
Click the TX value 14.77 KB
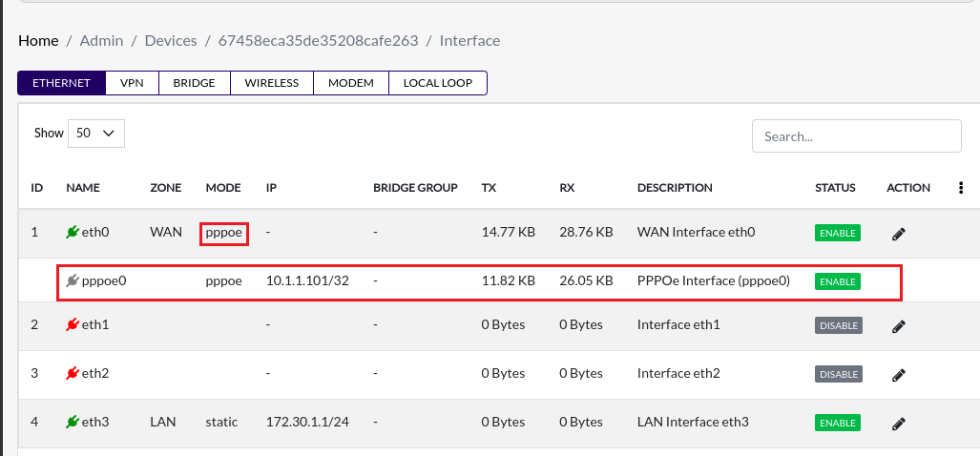(508, 233)
